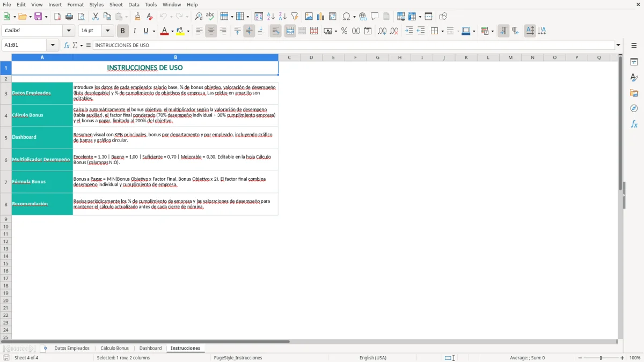Viewport: 644px width, 362px height.
Task: Open the Font Color dropdown arrow
Action: [x=172, y=31]
